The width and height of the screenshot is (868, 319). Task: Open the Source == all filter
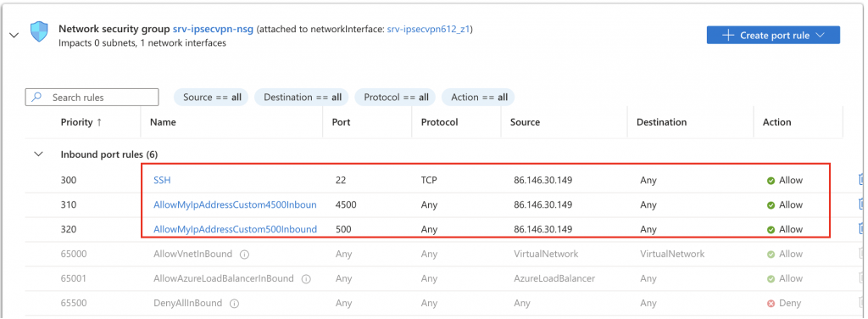[212, 97]
